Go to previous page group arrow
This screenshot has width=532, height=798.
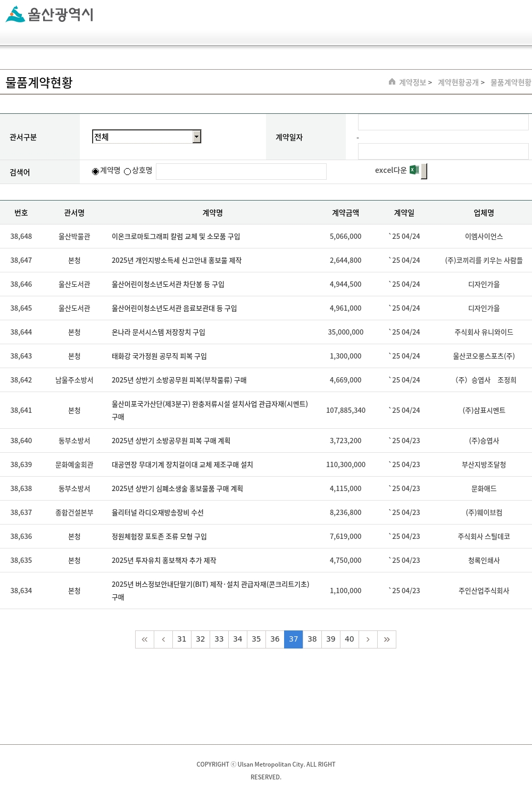pos(163,639)
